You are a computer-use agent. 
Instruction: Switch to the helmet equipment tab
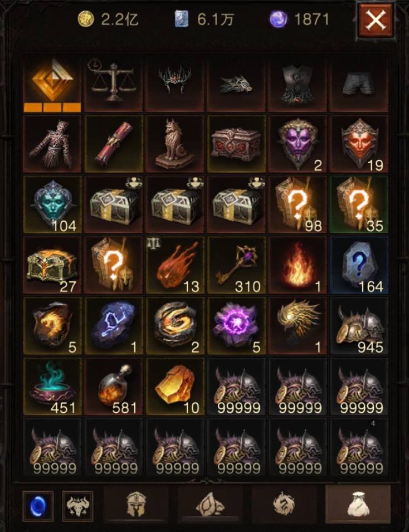click(x=136, y=504)
